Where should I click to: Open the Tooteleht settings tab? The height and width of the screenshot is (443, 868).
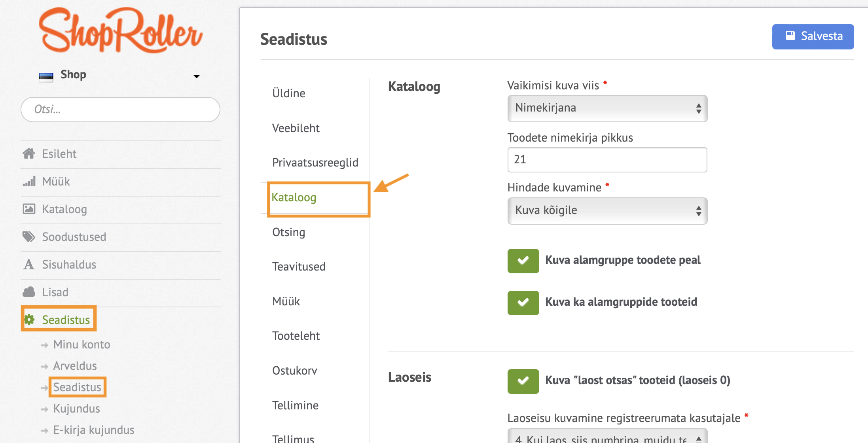coord(296,336)
